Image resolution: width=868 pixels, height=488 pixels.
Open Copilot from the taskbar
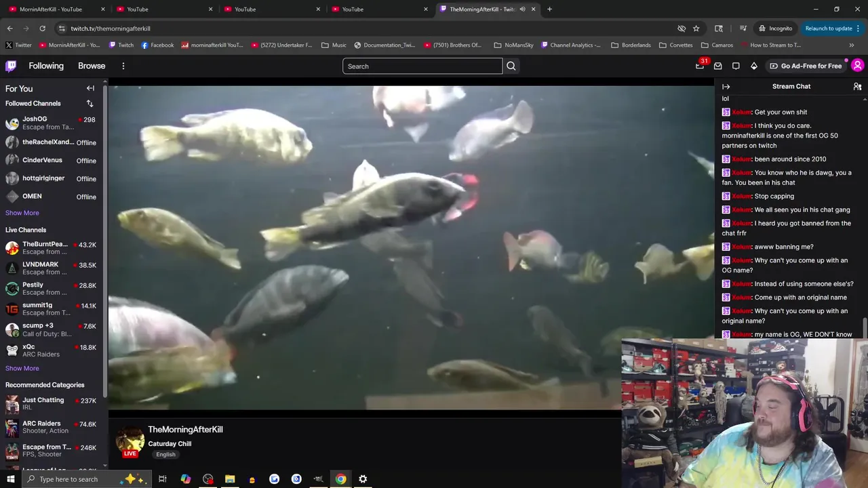[185, 479]
